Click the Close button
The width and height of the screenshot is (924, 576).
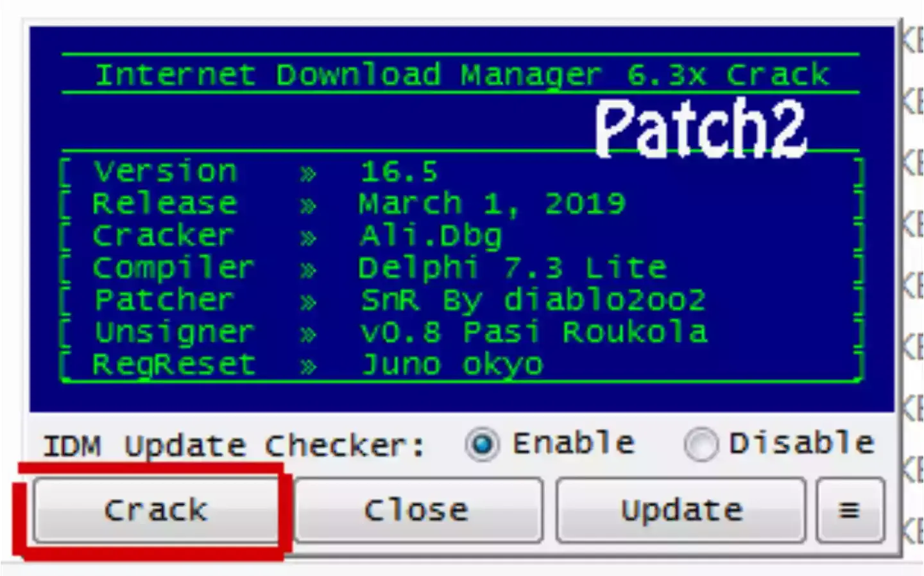tap(418, 511)
